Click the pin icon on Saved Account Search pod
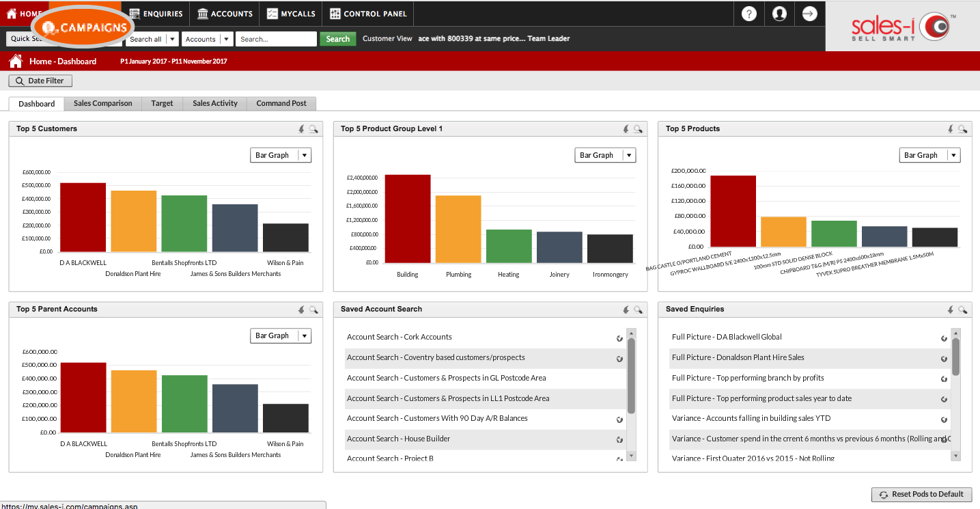 coord(626,309)
